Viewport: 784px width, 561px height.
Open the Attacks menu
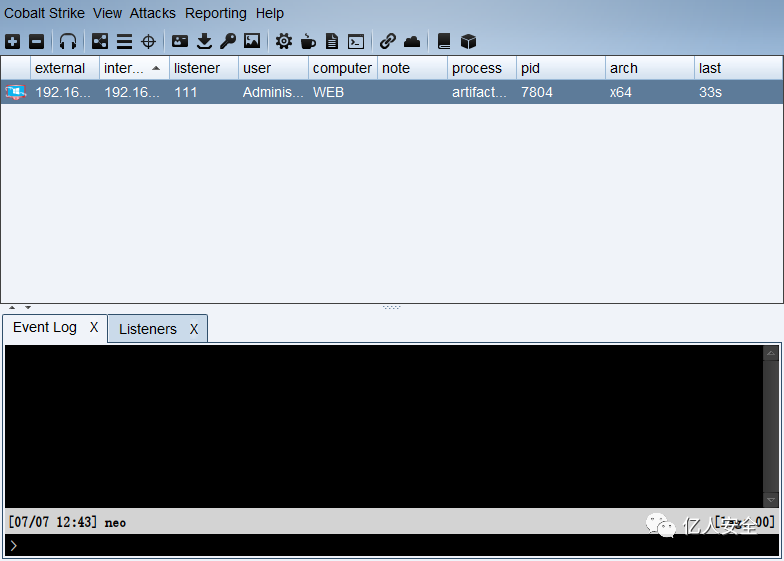153,13
